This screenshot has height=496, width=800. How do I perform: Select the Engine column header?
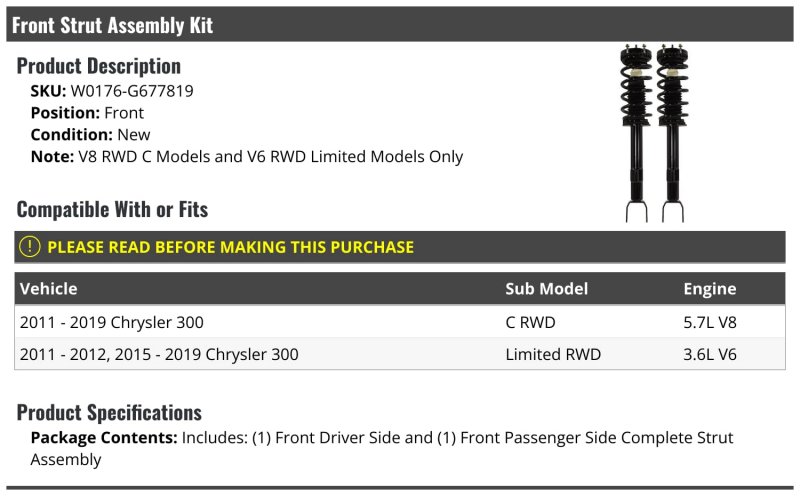[710, 289]
